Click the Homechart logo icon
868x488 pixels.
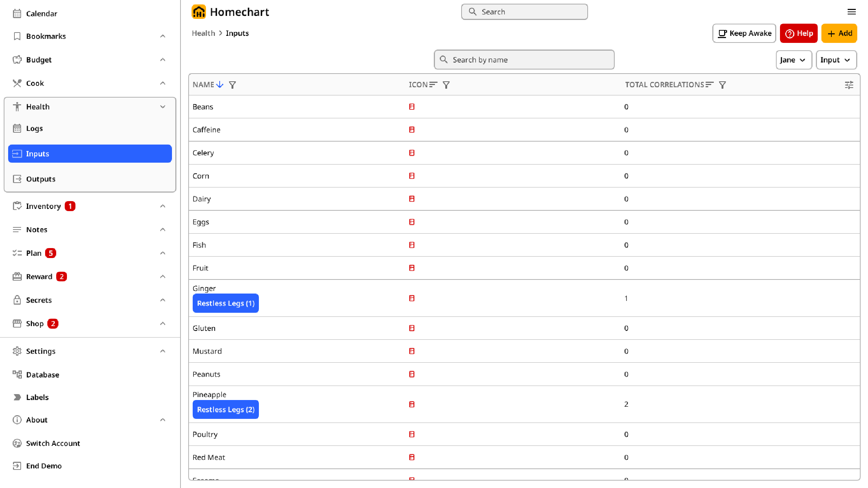pos(199,12)
